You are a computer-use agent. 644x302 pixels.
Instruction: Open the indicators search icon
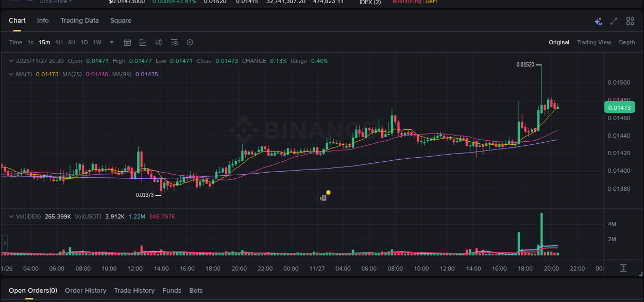pyautogui.click(x=174, y=42)
